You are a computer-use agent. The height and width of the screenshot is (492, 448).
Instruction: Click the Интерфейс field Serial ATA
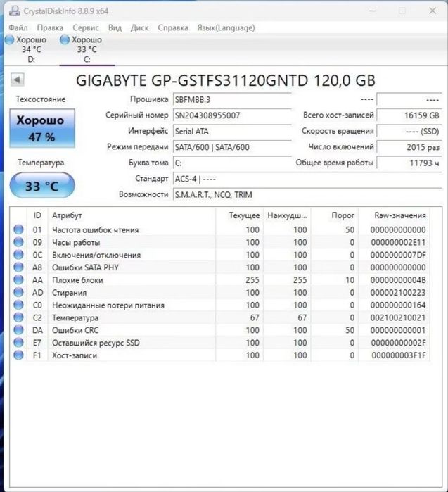click(232, 131)
